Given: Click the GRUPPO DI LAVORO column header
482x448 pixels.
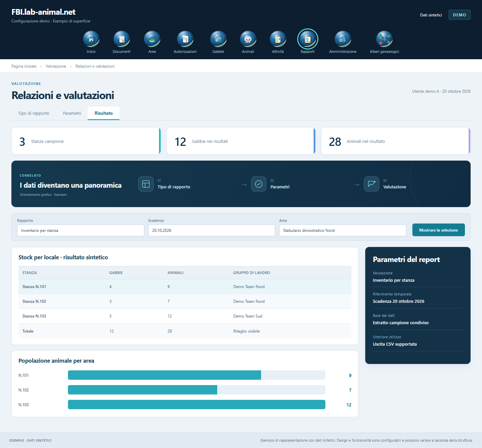Looking at the screenshot, I should click(251, 273).
